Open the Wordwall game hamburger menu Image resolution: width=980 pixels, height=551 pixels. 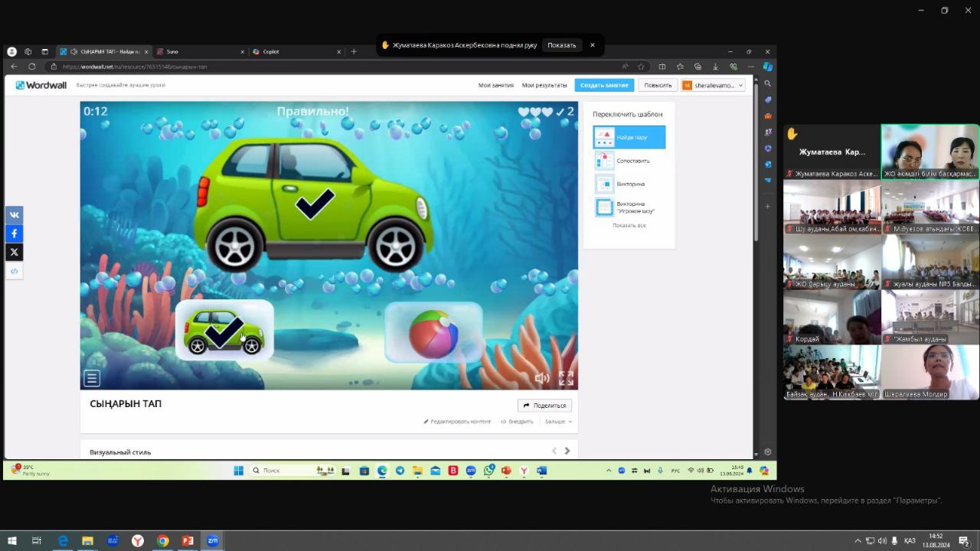click(92, 378)
